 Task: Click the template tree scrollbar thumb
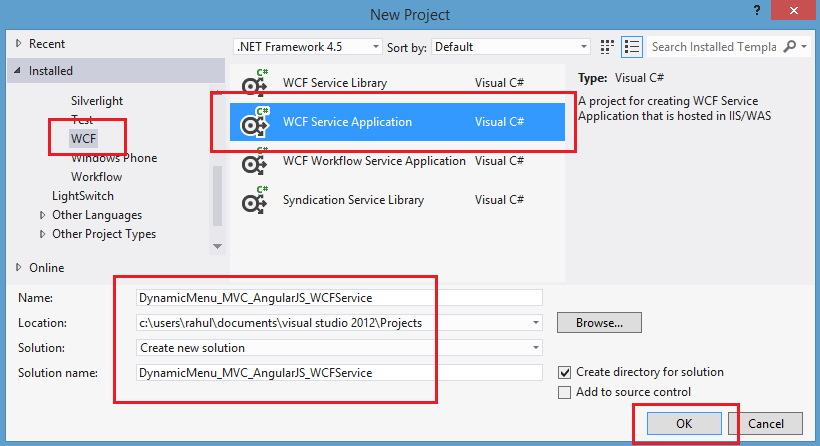click(217, 200)
